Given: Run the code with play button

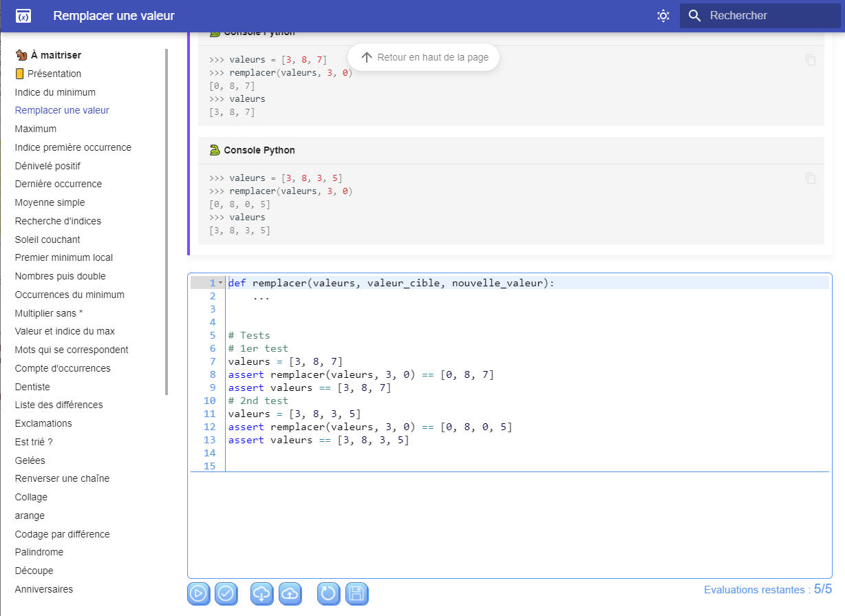Looking at the screenshot, I should (x=199, y=593).
